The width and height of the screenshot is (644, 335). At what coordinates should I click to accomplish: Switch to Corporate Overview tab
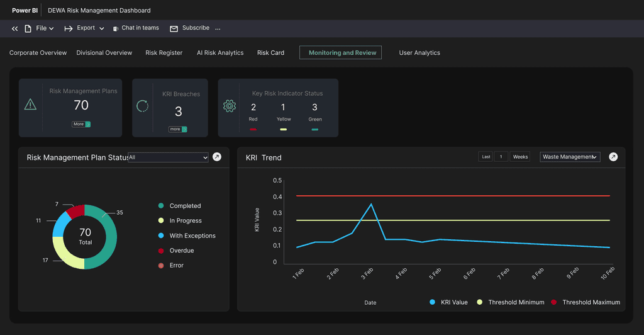pyautogui.click(x=38, y=53)
